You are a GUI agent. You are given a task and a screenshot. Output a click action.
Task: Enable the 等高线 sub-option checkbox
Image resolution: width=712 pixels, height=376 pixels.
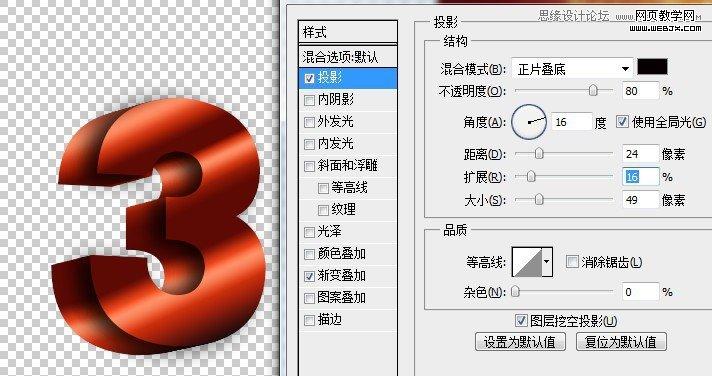323,188
